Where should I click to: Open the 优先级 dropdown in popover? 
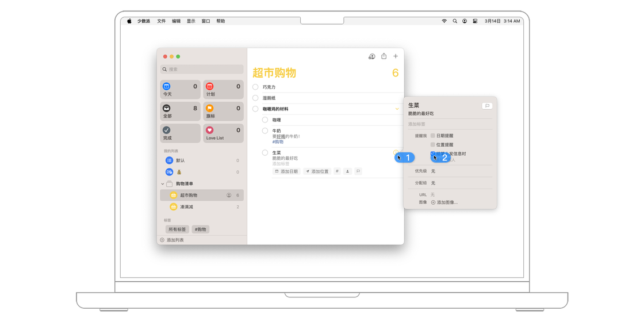(x=433, y=171)
